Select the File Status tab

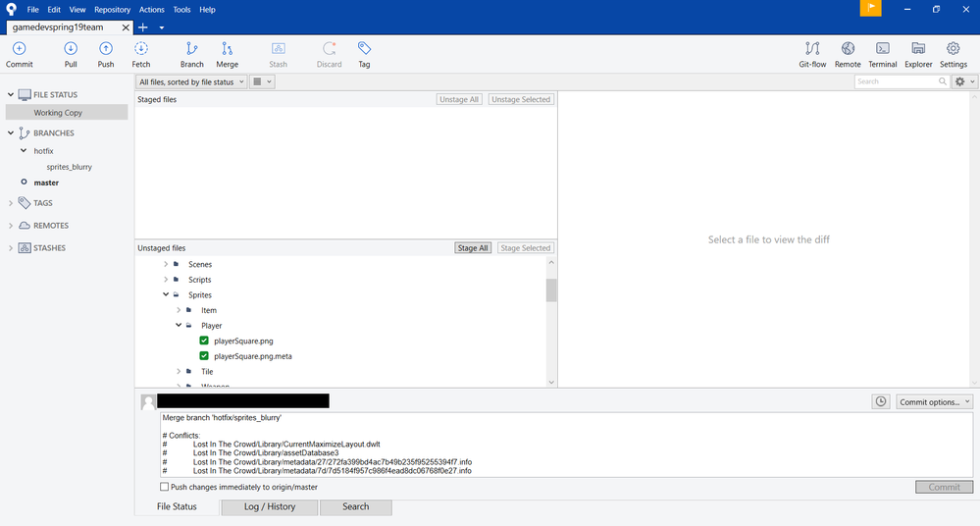[177, 506]
